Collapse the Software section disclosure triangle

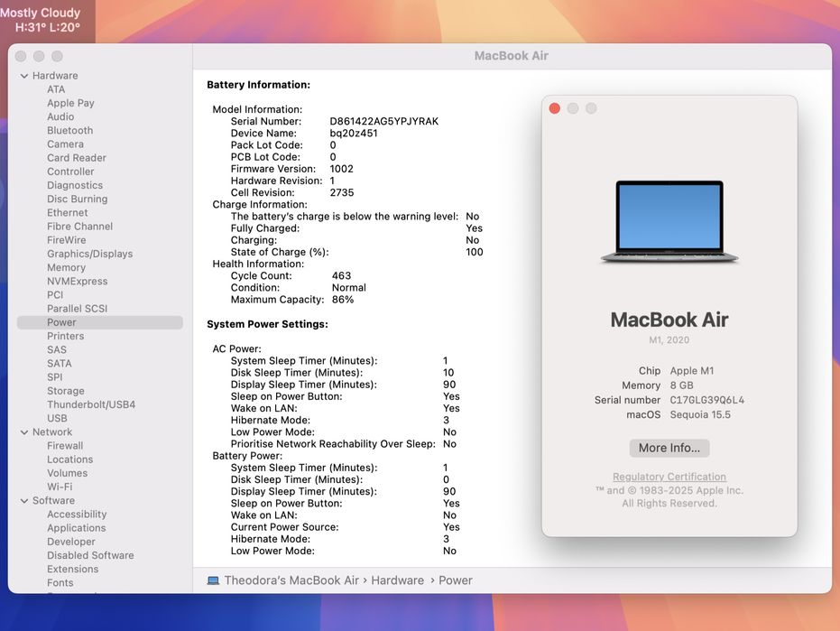point(24,501)
